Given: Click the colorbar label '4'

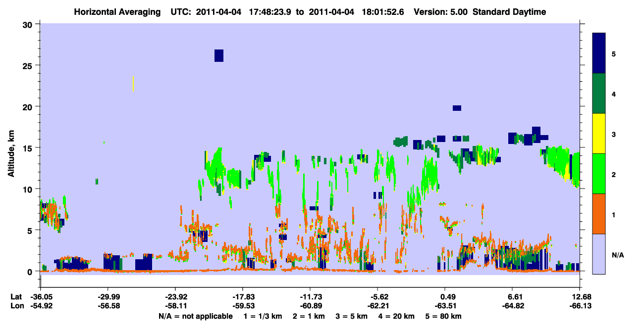Looking at the screenshot, I should [614, 94].
